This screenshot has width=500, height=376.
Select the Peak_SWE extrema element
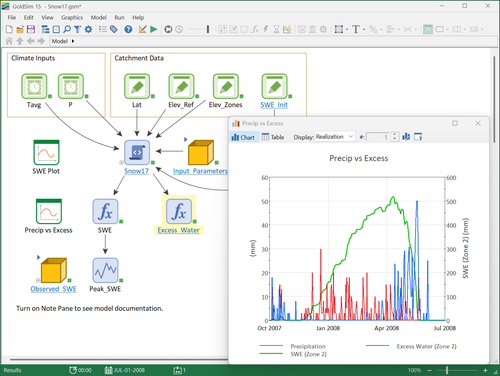click(x=105, y=270)
